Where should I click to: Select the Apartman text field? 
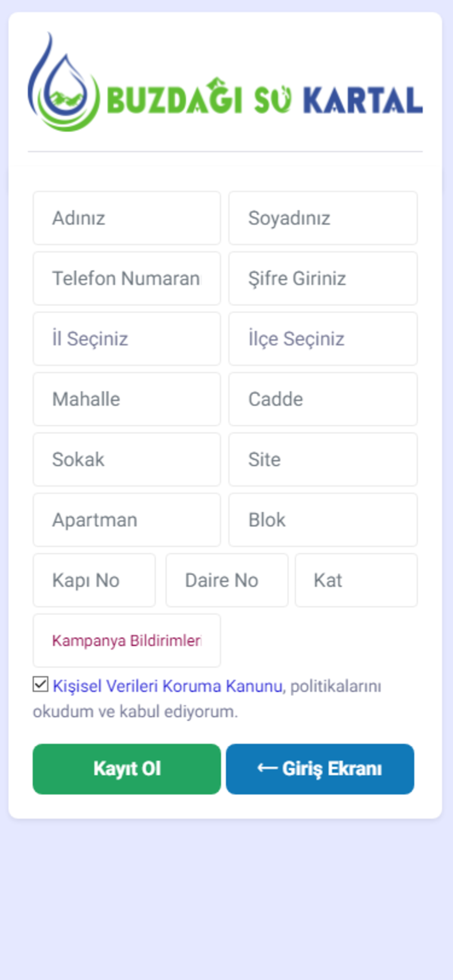point(126,519)
